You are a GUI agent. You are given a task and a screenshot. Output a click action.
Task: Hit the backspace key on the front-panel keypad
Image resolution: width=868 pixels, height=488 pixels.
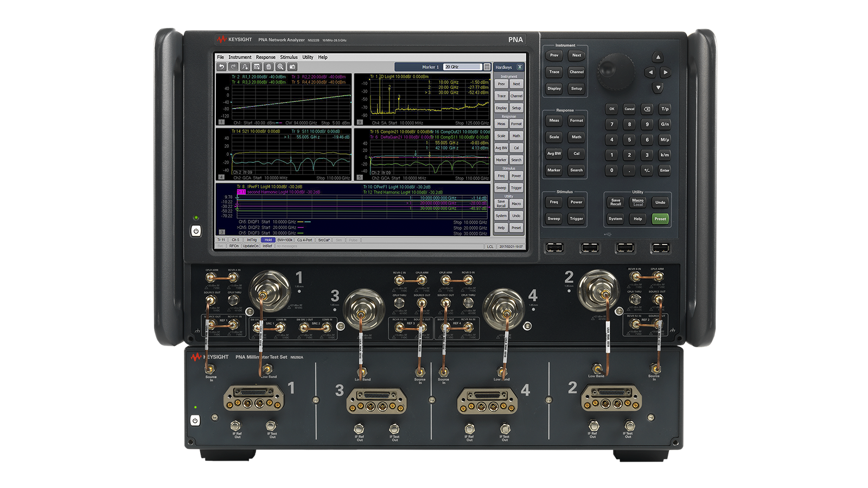[x=647, y=109]
